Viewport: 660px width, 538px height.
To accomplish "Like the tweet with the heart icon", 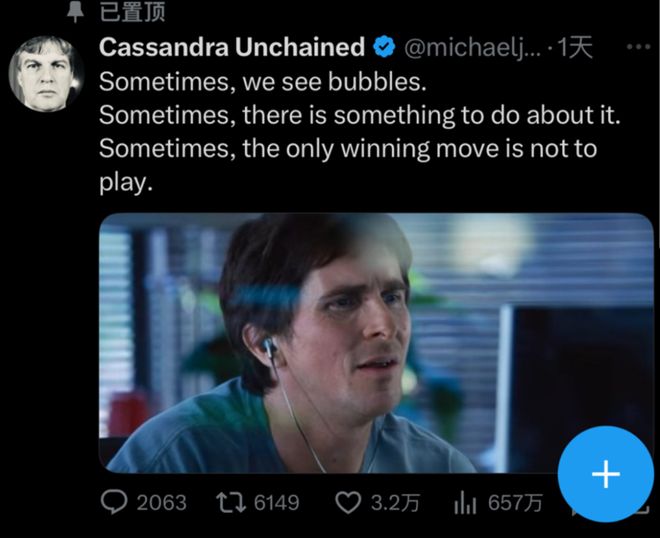I will click(x=347, y=502).
